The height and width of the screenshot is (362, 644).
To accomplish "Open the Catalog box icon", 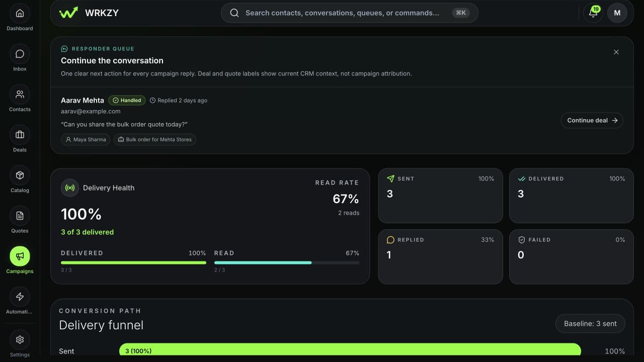I will click(x=20, y=175).
